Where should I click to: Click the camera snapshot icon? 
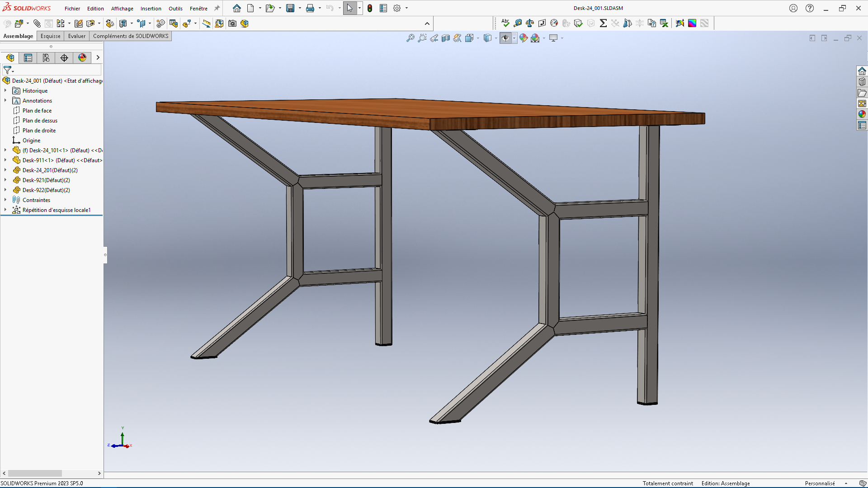point(232,23)
